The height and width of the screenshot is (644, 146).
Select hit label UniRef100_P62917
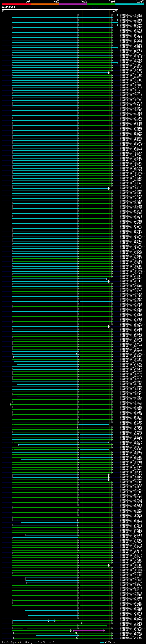[x=131, y=153]
